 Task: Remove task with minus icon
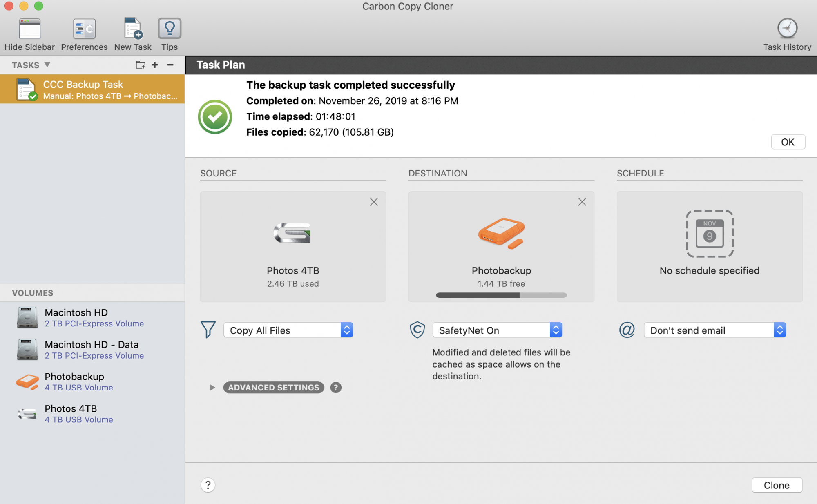coord(170,65)
